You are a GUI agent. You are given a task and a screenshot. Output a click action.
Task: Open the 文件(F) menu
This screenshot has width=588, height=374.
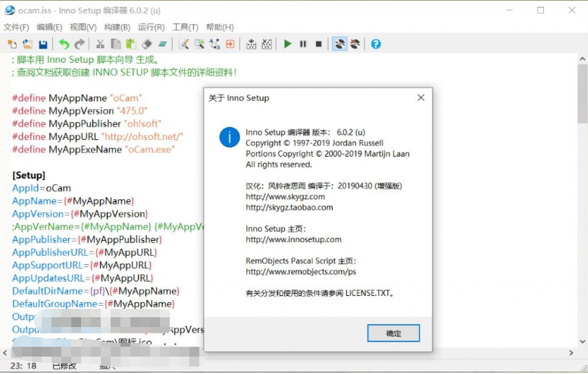pyautogui.click(x=16, y=27)
